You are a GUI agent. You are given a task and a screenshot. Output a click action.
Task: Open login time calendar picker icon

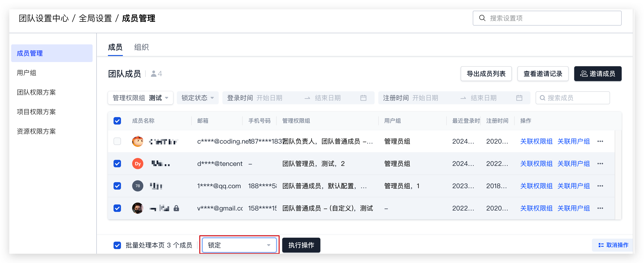pos(363,98)
